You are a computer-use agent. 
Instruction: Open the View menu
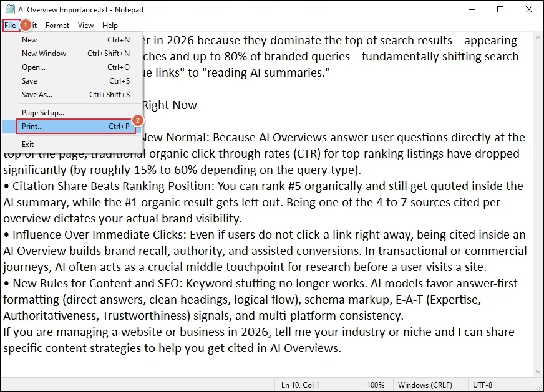[85, 26]
